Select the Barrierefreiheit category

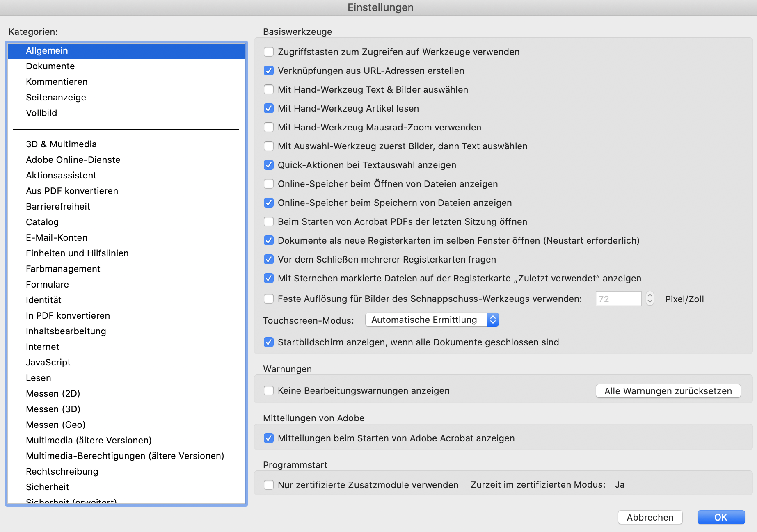(x=126, y=206)
